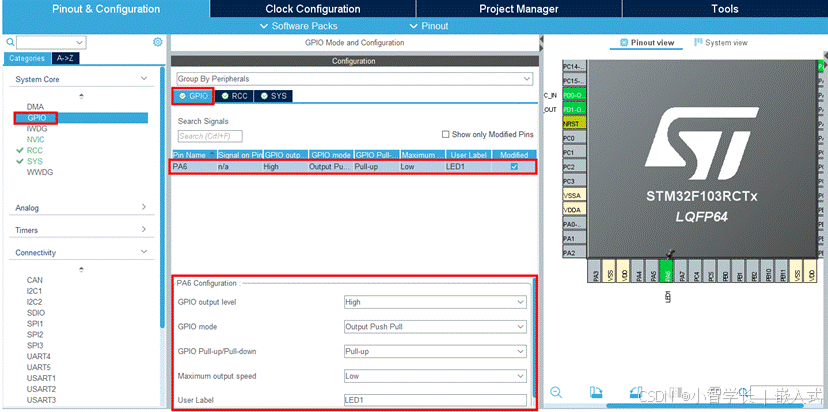
Task: Select the Categories tab
Action: pos(27,59)
